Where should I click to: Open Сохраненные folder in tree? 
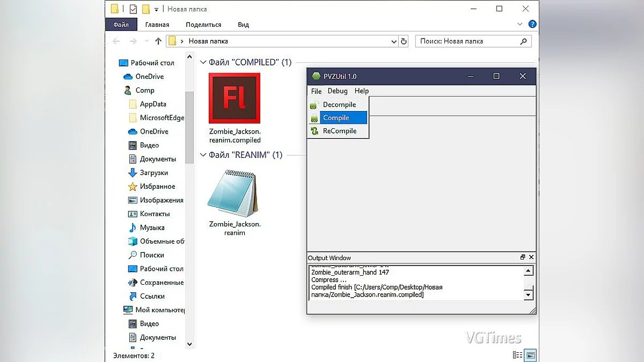[162, 283]
